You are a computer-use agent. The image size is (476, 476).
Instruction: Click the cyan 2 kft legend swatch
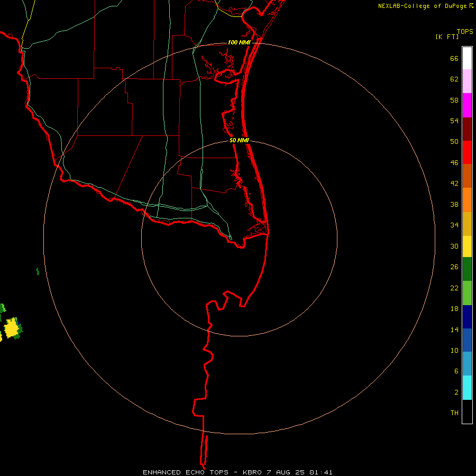coord(467,388)
